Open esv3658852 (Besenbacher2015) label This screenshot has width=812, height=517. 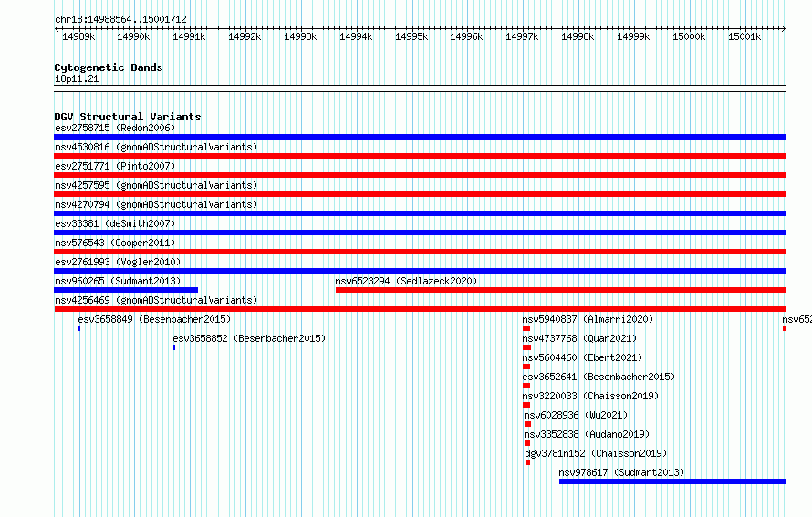click(x=249, y=338)
